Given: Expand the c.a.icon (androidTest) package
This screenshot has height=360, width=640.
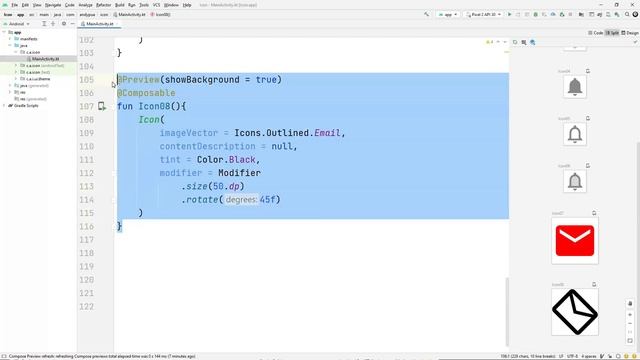Looking at the screenshot, I should (x=16, y=65).
